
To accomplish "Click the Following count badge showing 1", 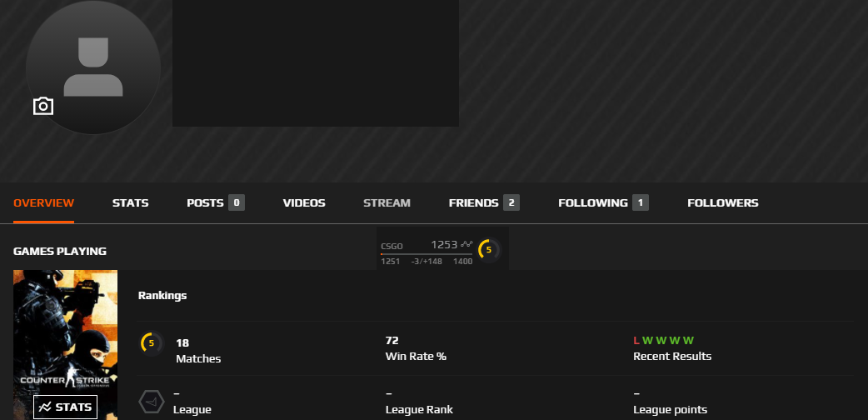I will pos(641,202).
